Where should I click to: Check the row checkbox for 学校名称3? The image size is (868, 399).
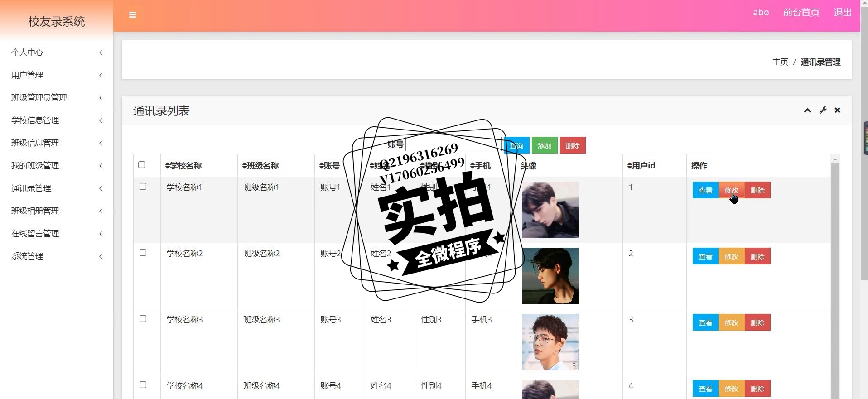pyautogui.click(x=143, y=319)
